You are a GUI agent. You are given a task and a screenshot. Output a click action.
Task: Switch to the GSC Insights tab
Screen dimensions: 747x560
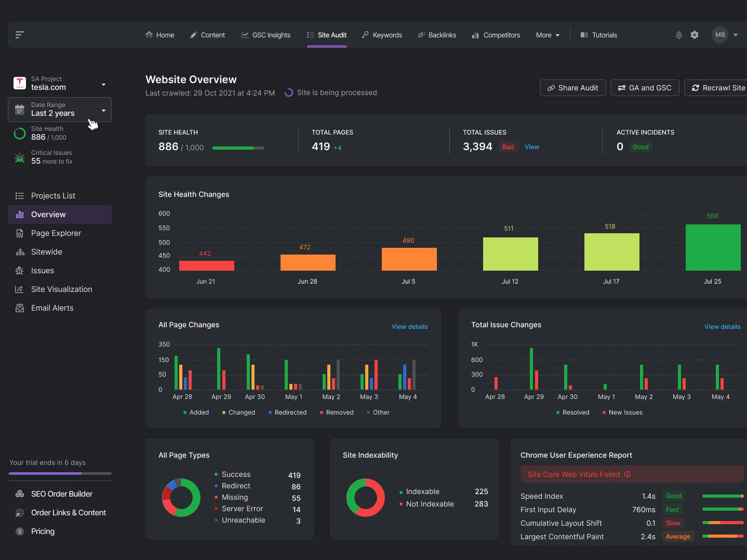pos(266,35)
